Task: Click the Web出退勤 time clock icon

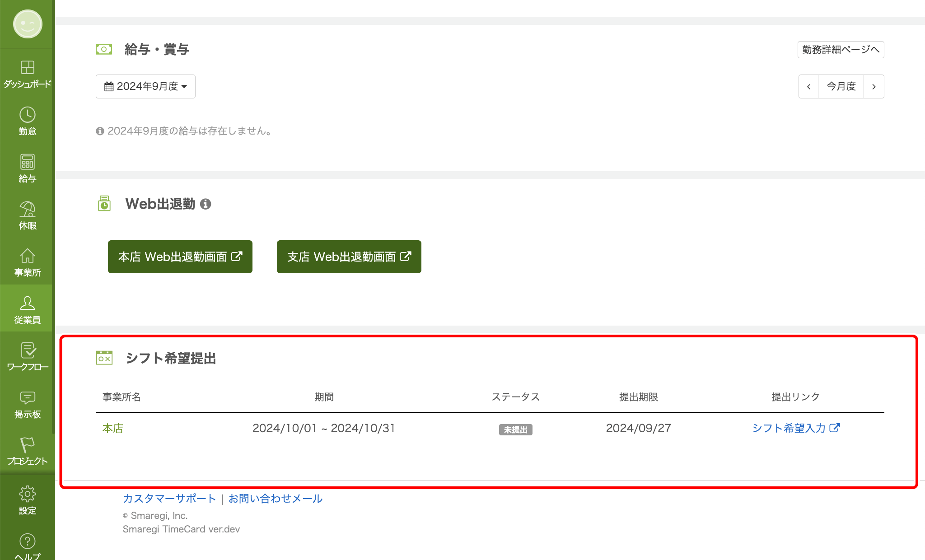Action: (104, 203)
